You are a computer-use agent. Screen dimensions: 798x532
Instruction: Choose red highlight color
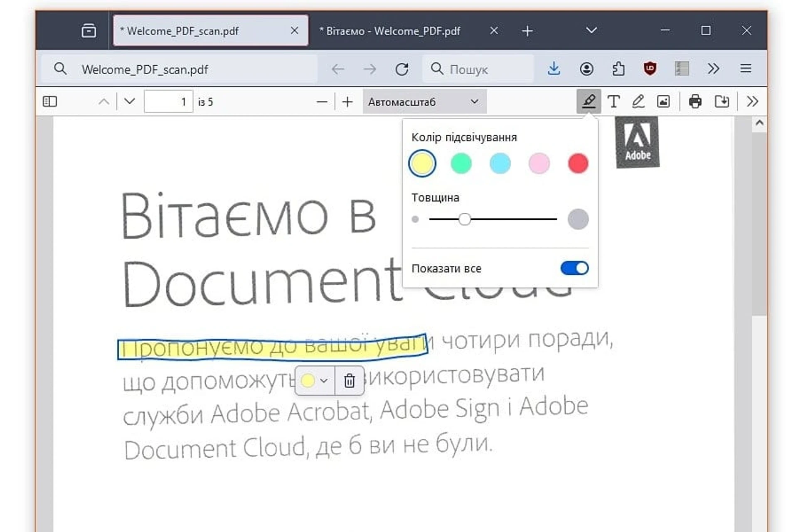point(578,163)
